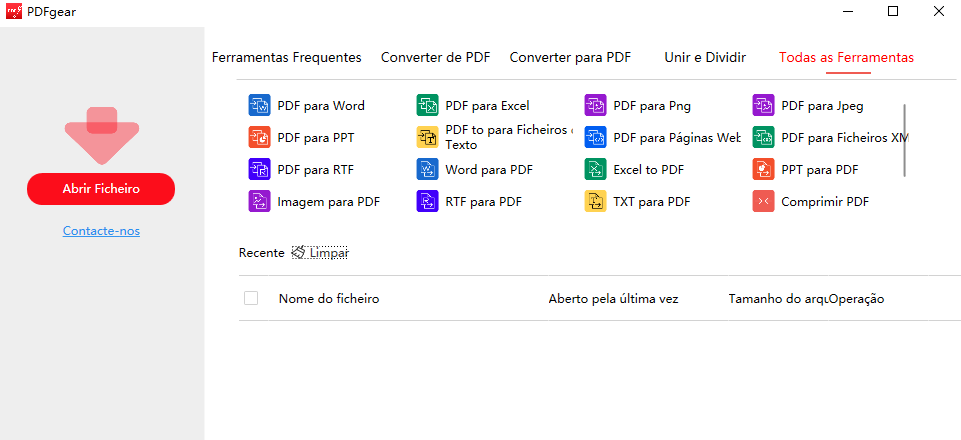
Task: Select the Unir e Dividir tab
Action: coord(705,58)
